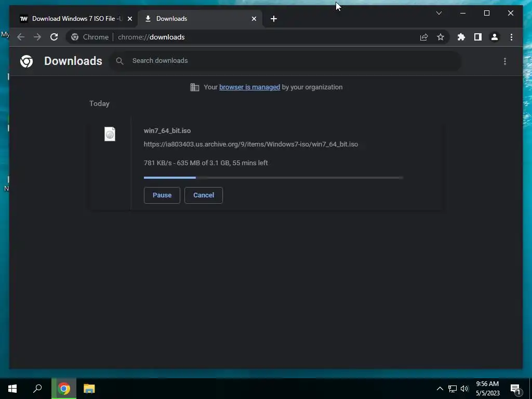Open the Downloads page more actions menu
Viewport: 532px width, 399px height.
(505, 61)
